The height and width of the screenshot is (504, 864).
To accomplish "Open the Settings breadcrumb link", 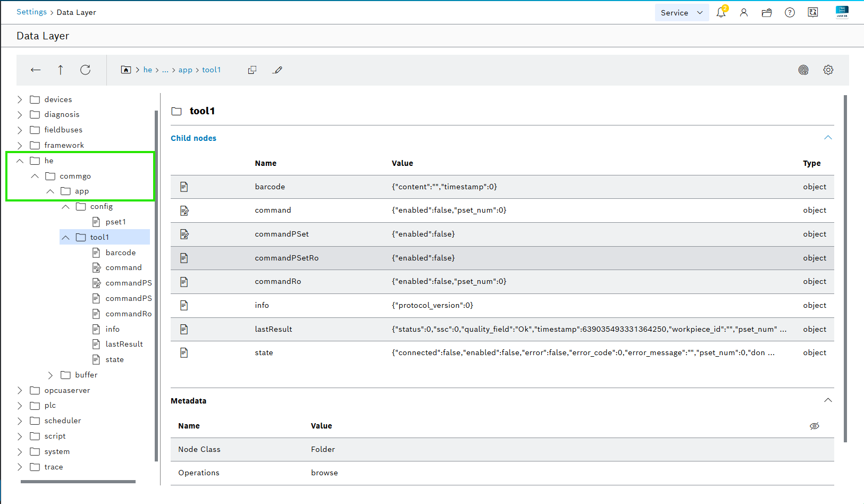I will [31, 12].
